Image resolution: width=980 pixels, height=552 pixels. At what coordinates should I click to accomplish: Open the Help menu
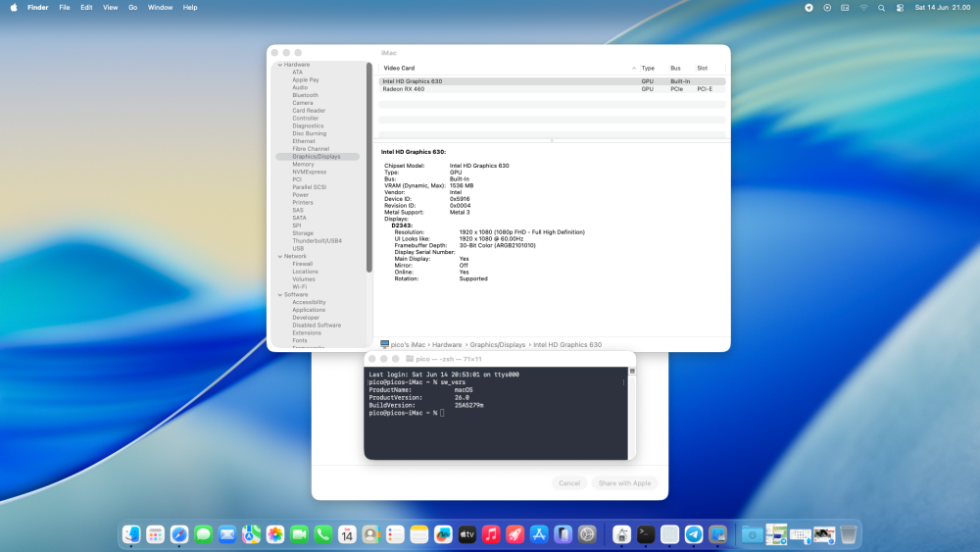pos(190,8)
